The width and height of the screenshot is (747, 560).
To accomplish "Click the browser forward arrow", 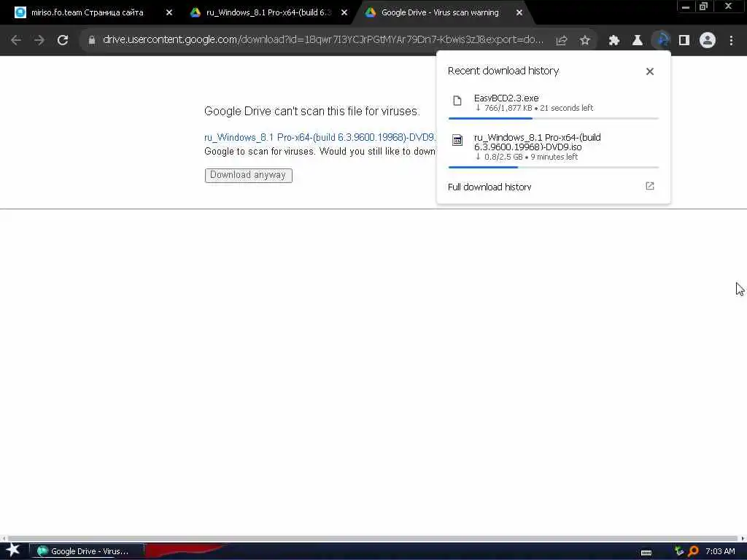I will click(x=39, y=41).
